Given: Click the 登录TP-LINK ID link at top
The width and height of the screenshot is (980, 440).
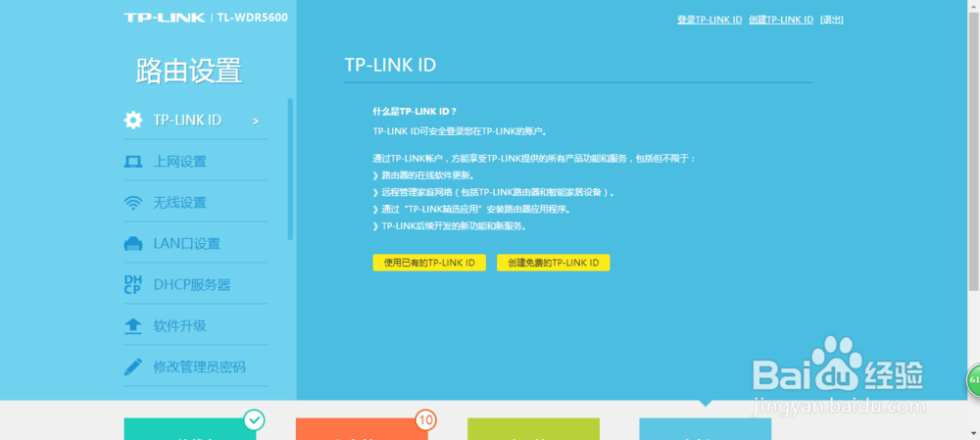Looking at the screenshot, I should tap(710, 20).
